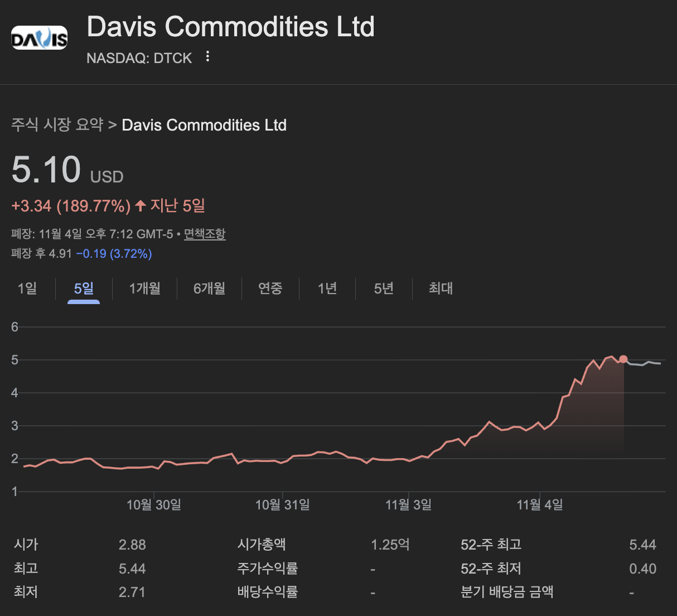Click the 10월 31일 axis label
Image resolution: width=677 pixels, height=616 pixels.
pos(283,505)
